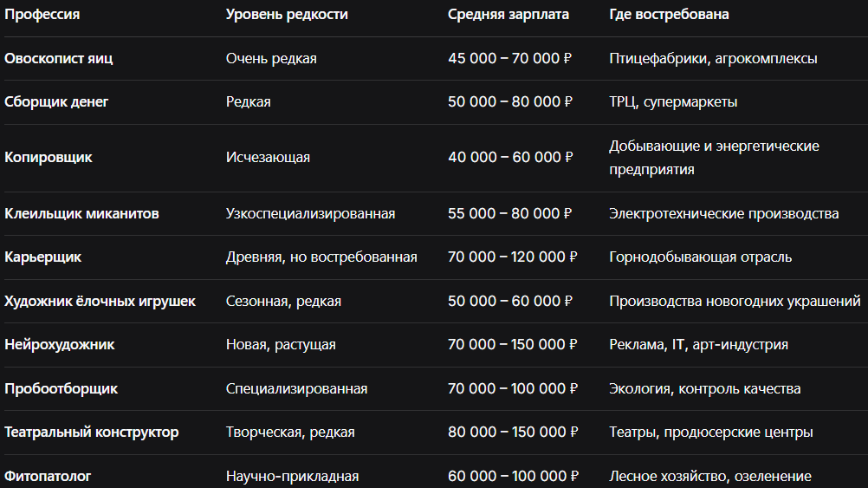This screenshot has height=488, width=868.
Task: Click 'Экология, контроль качества' cell
Action: click(704, 389)
